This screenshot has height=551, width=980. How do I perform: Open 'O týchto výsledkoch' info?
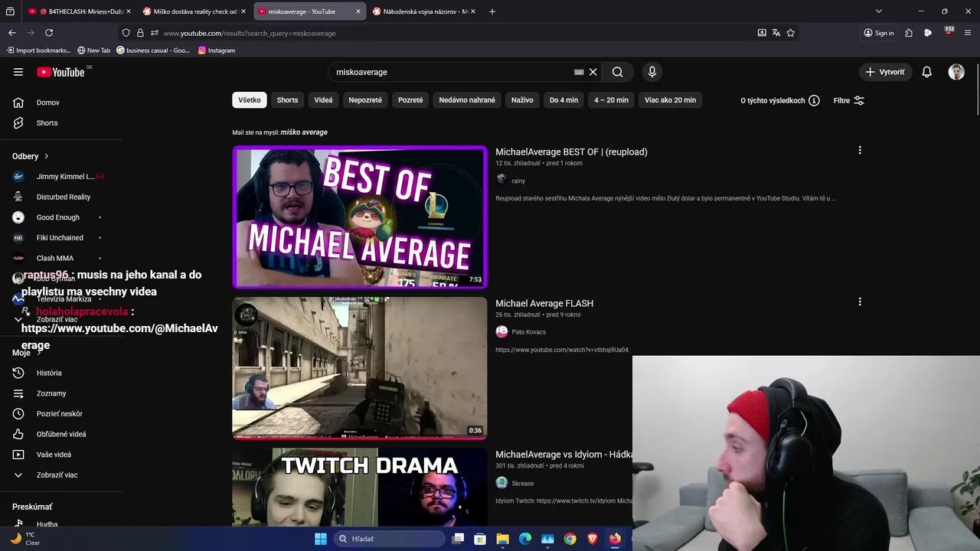(779, 100)
